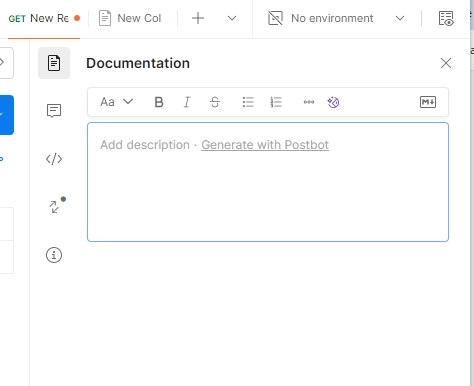The width and height of the screenshot is (474, 386).
Task: Open the Comments sidebar icon
Action: tap(54, 111)
